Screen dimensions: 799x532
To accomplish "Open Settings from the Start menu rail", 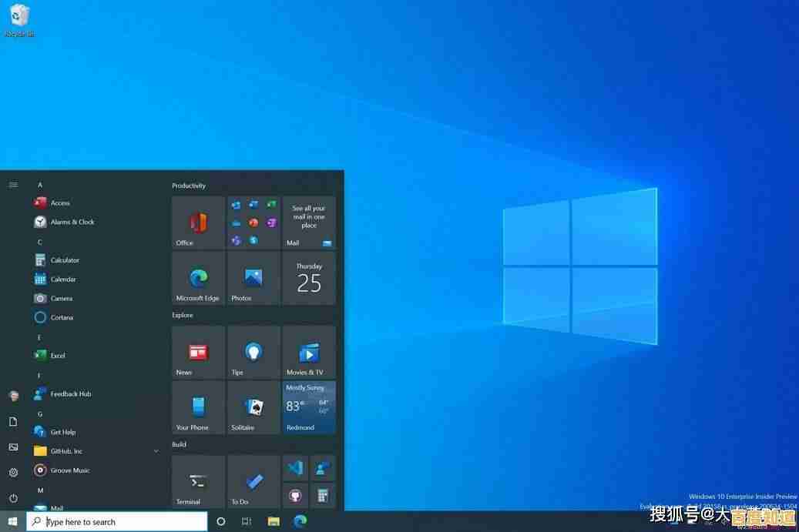I will 13,472.
